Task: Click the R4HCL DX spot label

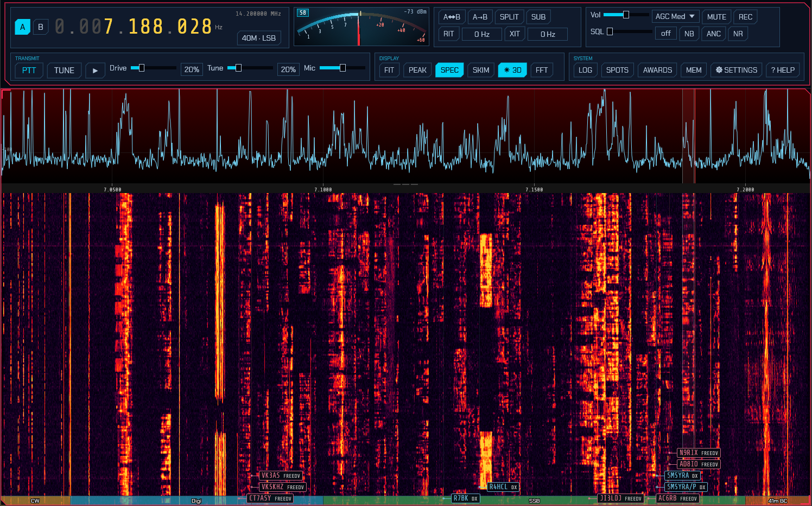Action: [503, 487]
